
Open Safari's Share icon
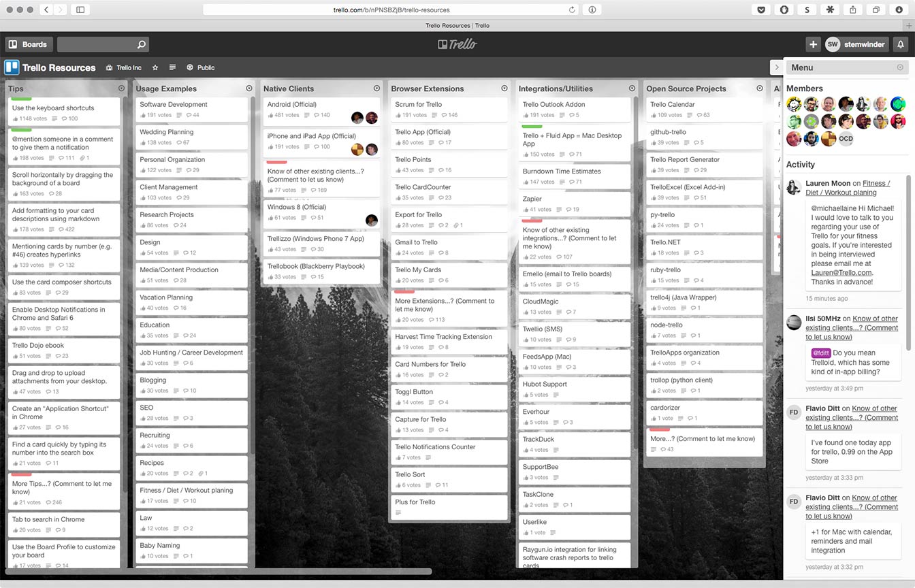tap(853, 10)
